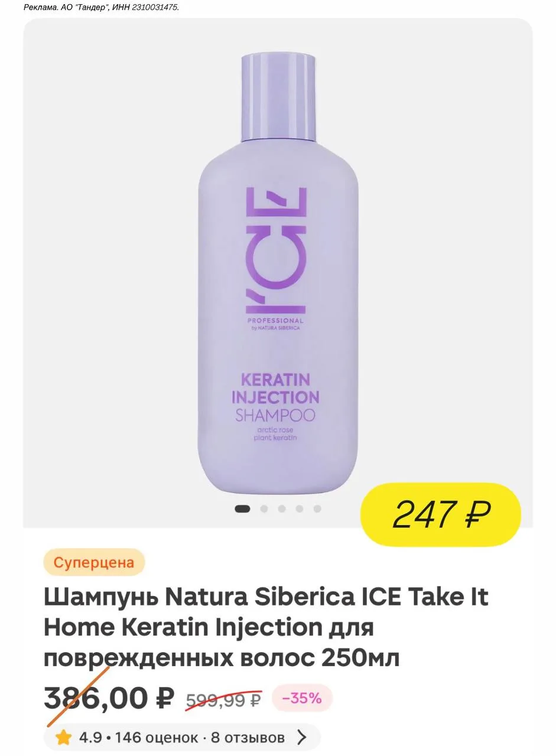Viewport: 556px width, 756px height.
Task: Click the yellow star rating icon
Action: point(63,737)
